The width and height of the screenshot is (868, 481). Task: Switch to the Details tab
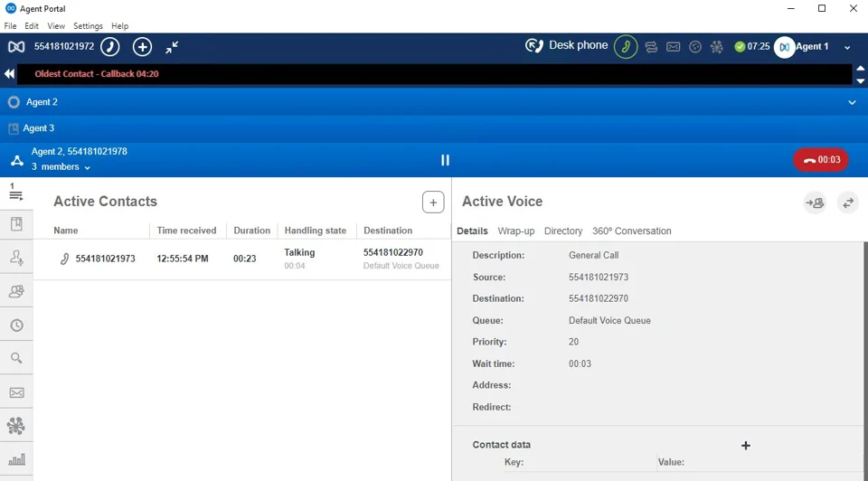pos(472,231)
